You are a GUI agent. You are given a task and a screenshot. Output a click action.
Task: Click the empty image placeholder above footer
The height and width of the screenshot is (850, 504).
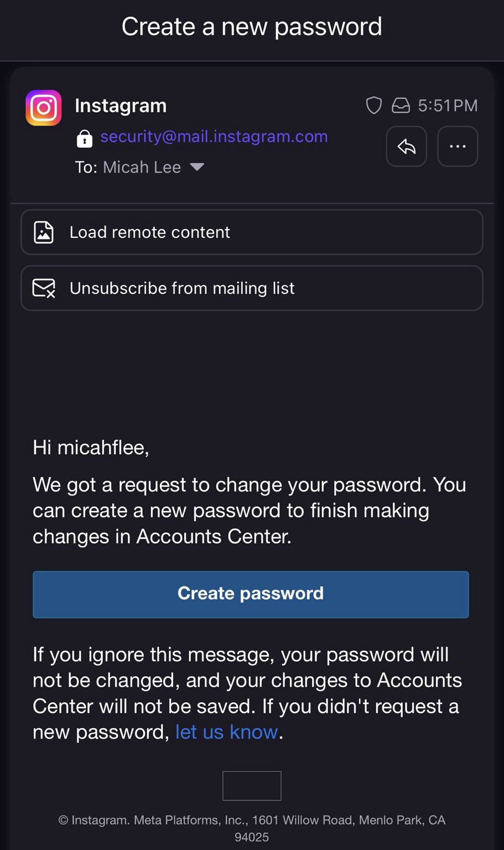[252, 786]
